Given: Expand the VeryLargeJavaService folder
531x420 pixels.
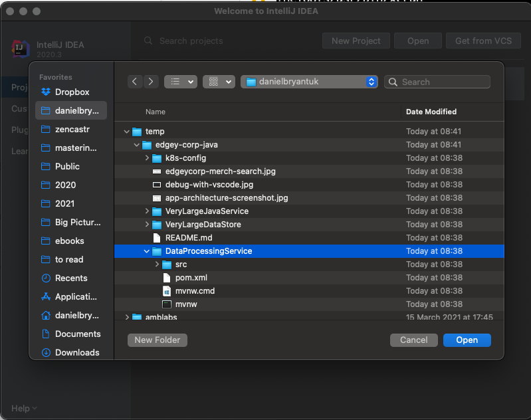Looking at the screenshot, I should (x=147, y=211).
